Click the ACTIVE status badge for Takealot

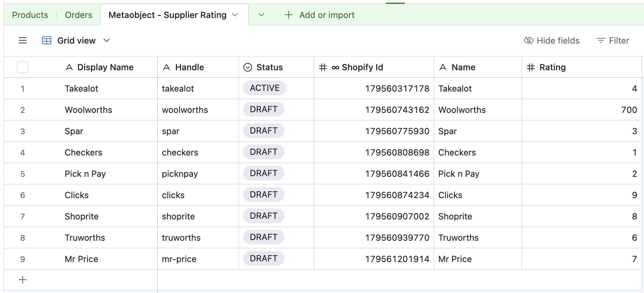coord(265,88)
